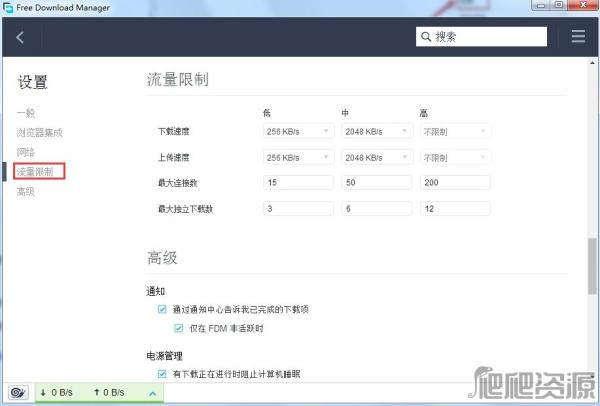Click high max connections field showing 200
600x406 pixels.
pos(455,183)
